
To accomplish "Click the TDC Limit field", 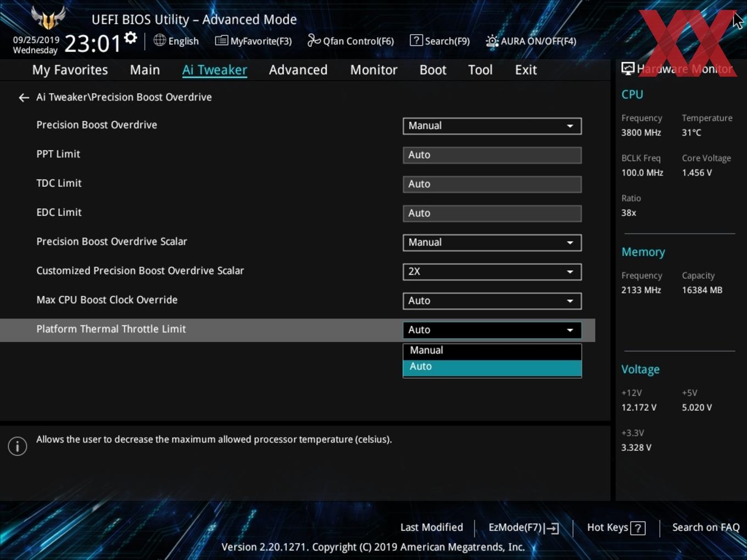I will point(492,184).
